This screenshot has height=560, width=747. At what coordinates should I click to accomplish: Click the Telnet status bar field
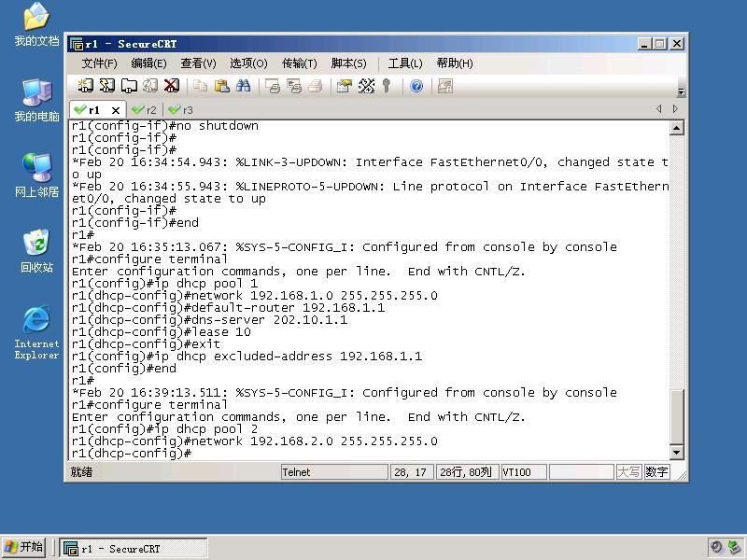point(334,472)
